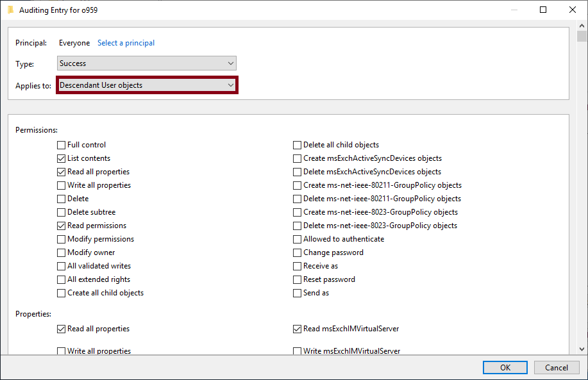
Task: Click the folder icon in title bar
Action: (10, 10)
